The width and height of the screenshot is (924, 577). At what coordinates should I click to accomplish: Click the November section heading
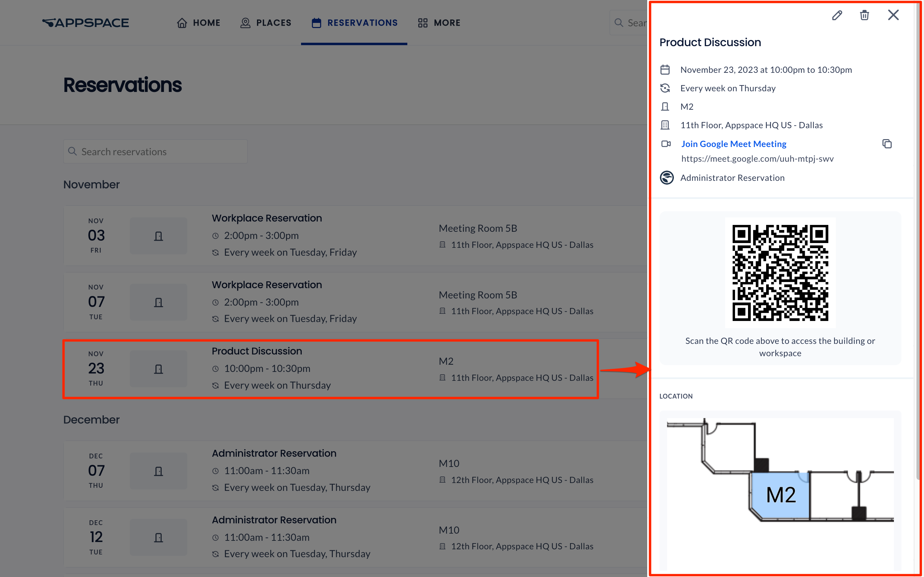point(91,185)
